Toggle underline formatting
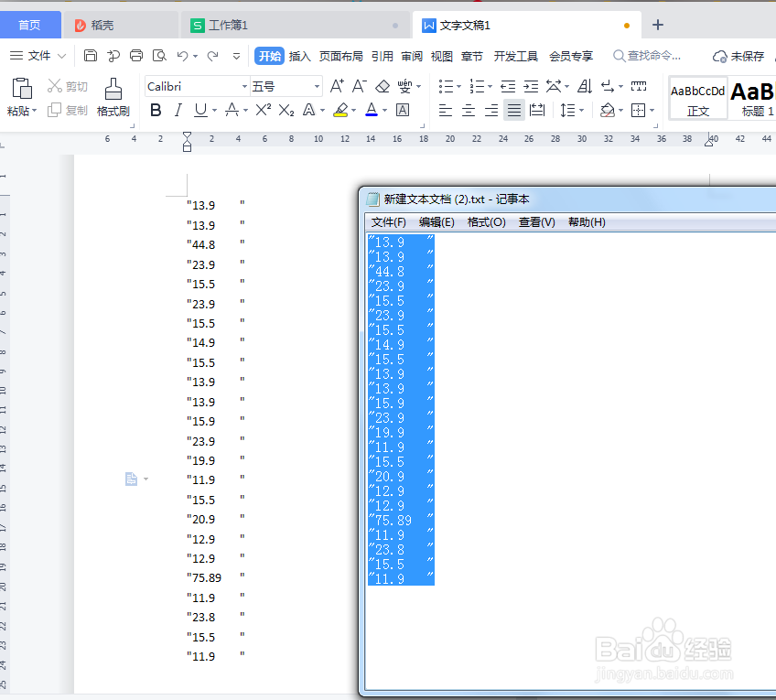776x700 pixels. point(198,111)
